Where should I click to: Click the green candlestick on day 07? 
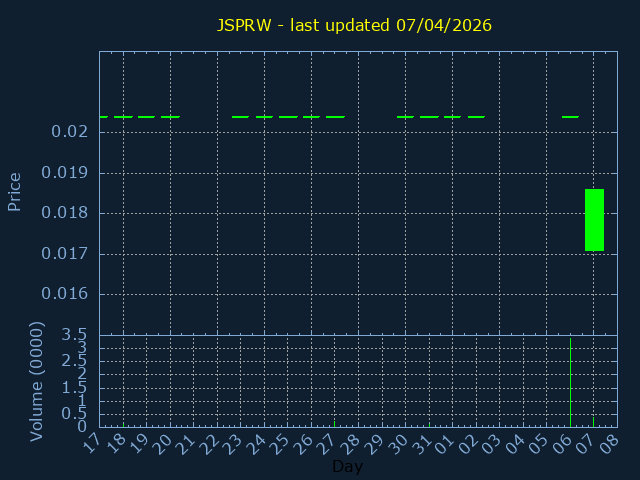pos(594,220)
